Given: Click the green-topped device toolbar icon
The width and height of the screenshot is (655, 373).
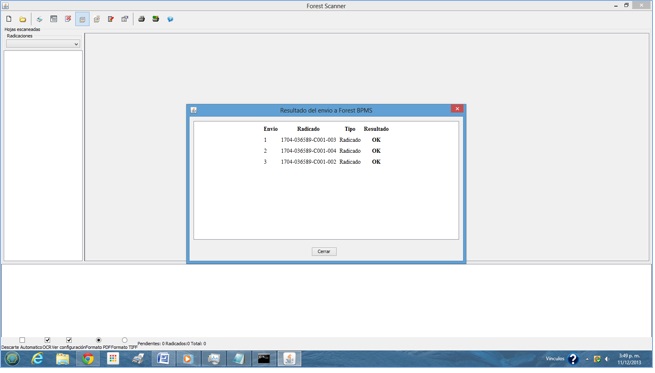Looking at the screenshot, I should tap(156, 19).
